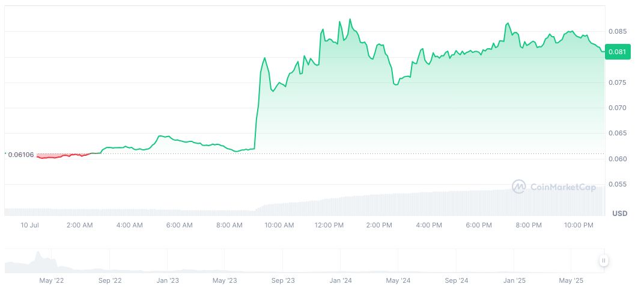This screenshot has height=287, width=644.
Task: Click the 6:00 AM time axis label
Action: [179, 226]
